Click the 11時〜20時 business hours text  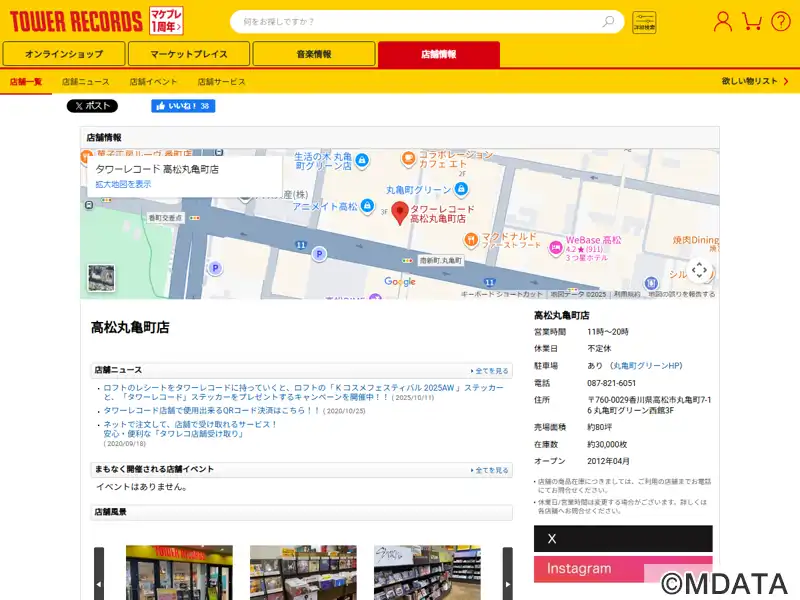tap(608, 332)
